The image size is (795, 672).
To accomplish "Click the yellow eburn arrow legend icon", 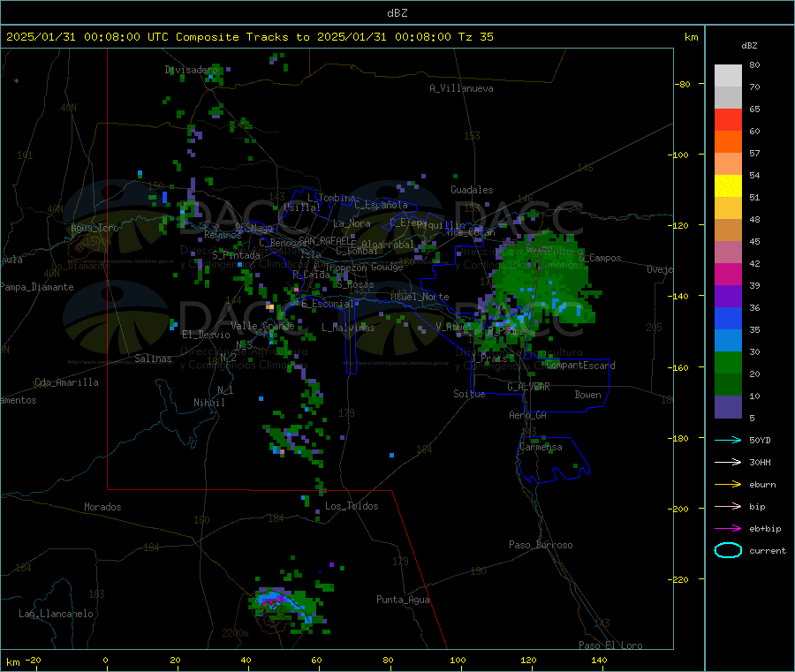I will tap(728, 484).
